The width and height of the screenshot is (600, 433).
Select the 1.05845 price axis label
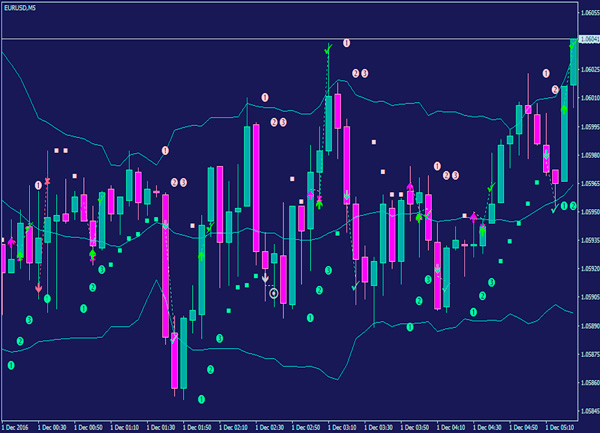(x=587, y=412)
